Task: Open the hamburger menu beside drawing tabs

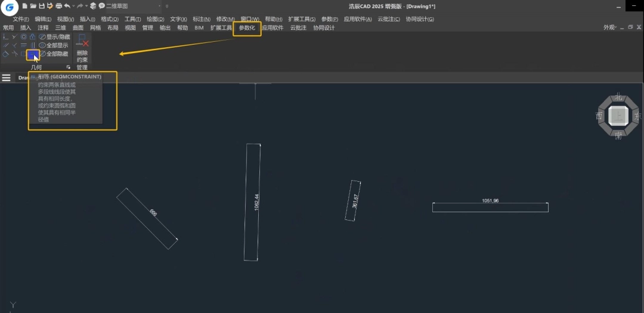Action: tap(6, 78)
